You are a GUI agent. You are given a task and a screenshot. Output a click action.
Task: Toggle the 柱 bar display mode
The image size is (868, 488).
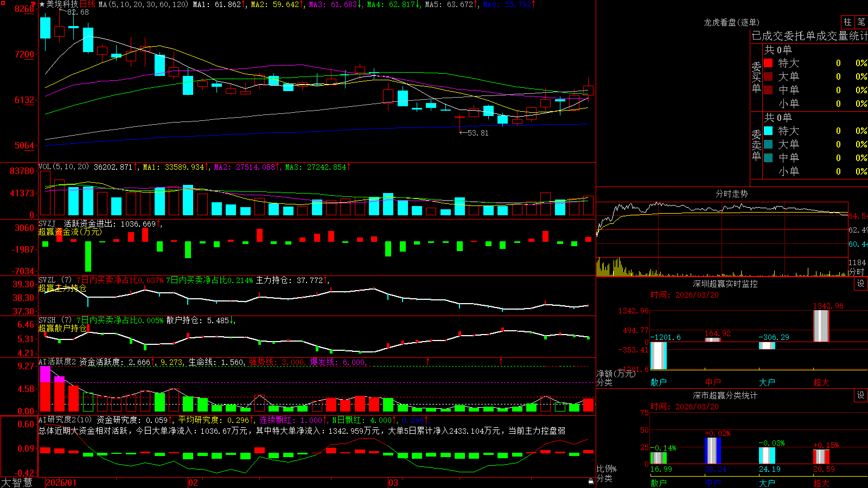point(847,22)
